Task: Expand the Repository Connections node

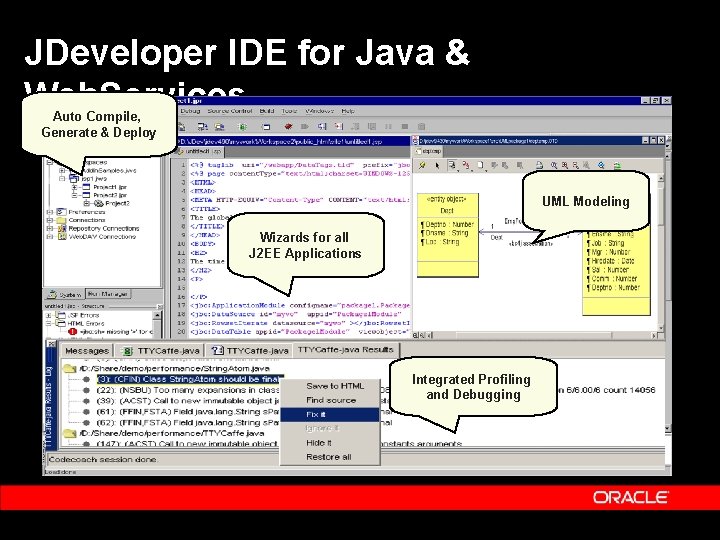Action: (x=50, y=228)
